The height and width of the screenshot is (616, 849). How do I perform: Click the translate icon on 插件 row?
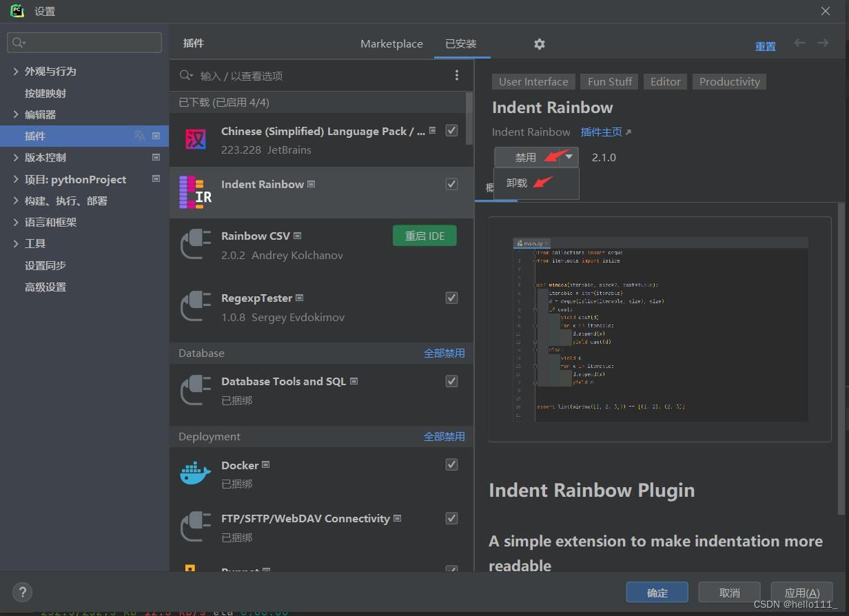click(139, 136)
